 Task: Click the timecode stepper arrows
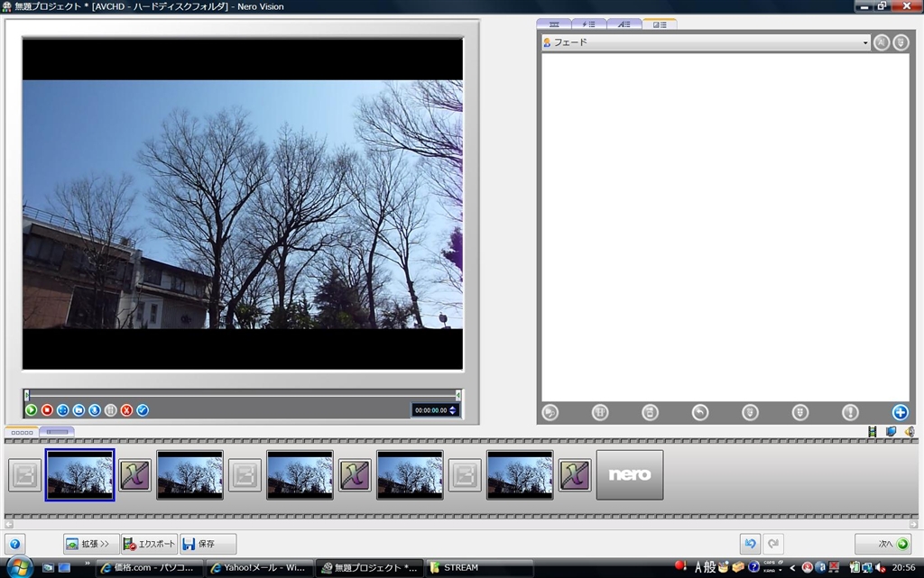[453, 410]
